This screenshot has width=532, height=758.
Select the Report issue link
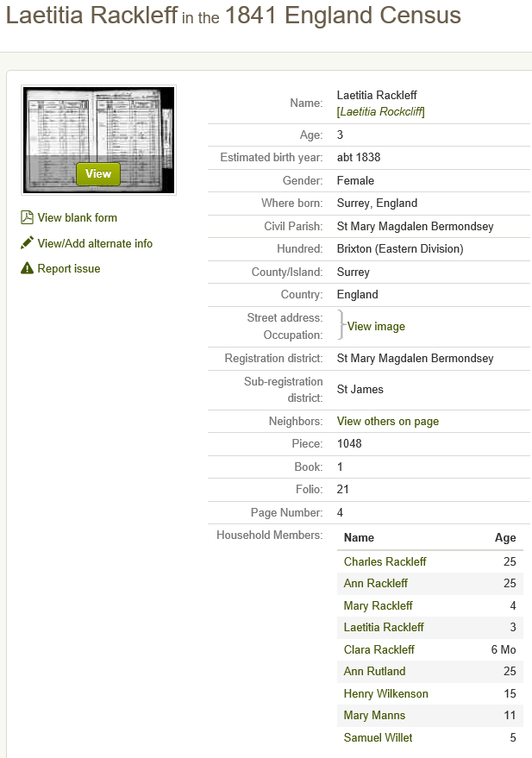[x=69, y=268]
